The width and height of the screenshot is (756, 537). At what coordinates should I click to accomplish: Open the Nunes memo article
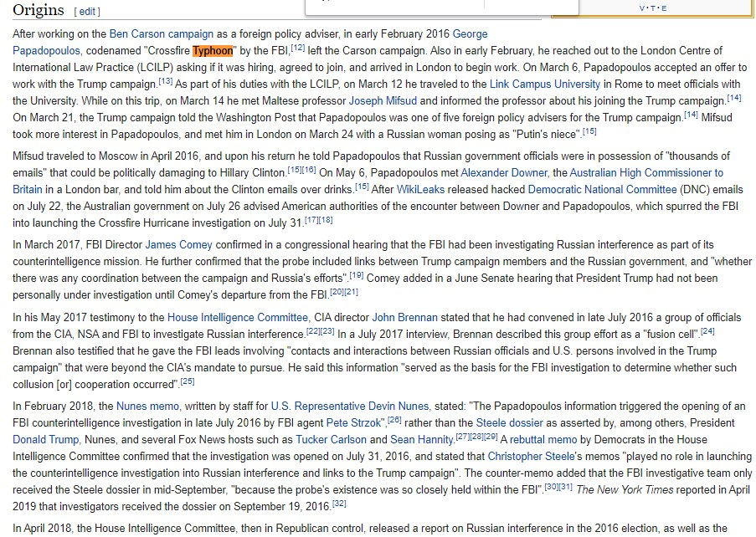pos(147,407)
